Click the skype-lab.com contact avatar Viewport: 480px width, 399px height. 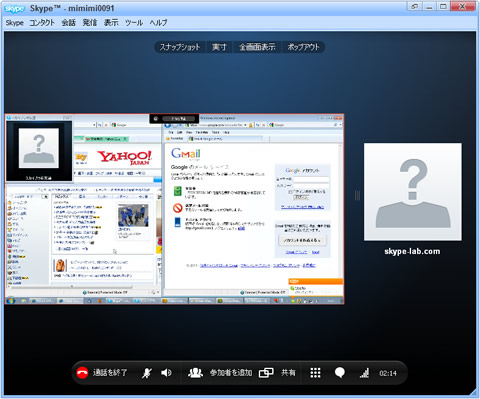[413, 192]
